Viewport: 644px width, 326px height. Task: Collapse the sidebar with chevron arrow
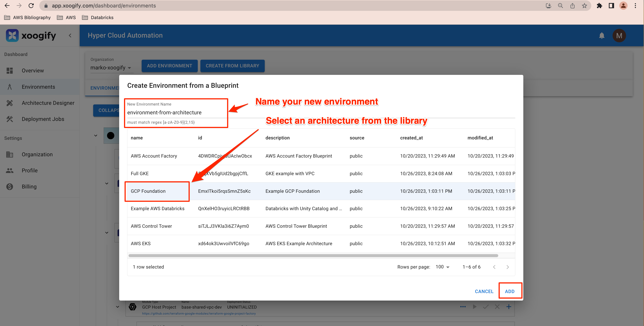[x=70, y=36]
